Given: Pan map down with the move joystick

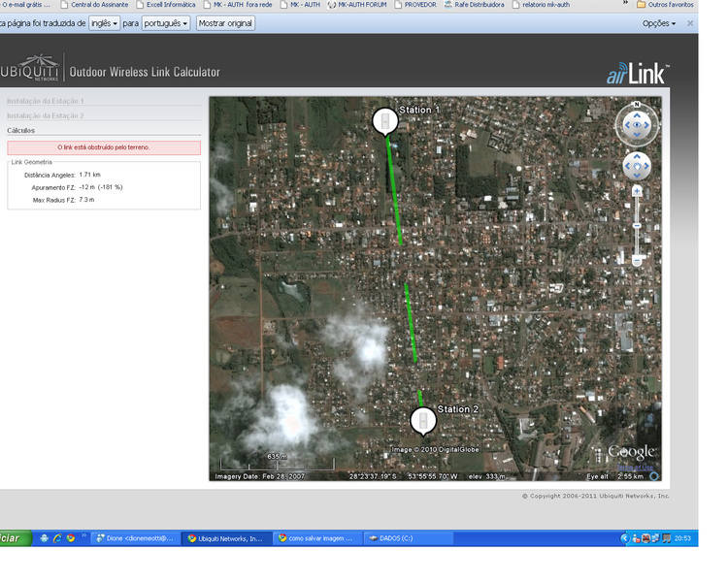Looking at the screenshot, I should 637,176.
